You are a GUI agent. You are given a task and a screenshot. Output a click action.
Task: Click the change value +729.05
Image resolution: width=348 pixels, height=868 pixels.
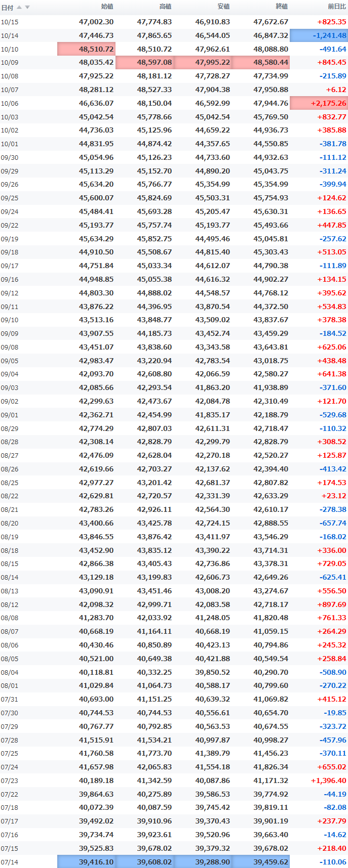[332, 563]
